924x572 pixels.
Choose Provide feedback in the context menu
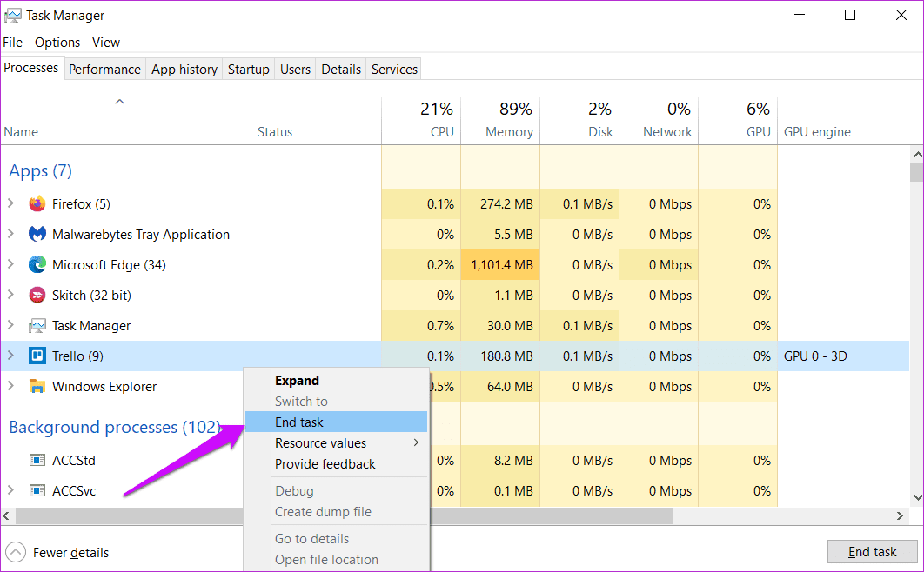click(336, 463)
